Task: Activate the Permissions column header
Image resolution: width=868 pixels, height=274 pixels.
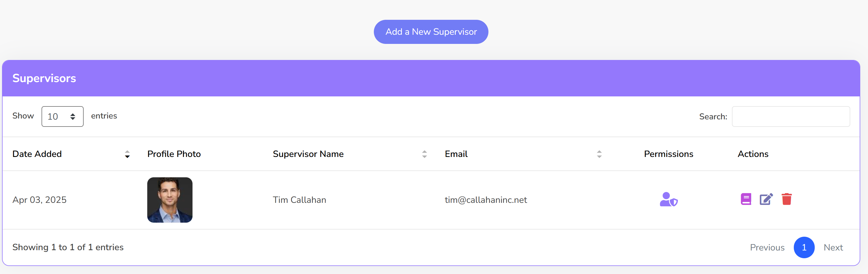Action: pyautogui.click(x=668, y=154)
